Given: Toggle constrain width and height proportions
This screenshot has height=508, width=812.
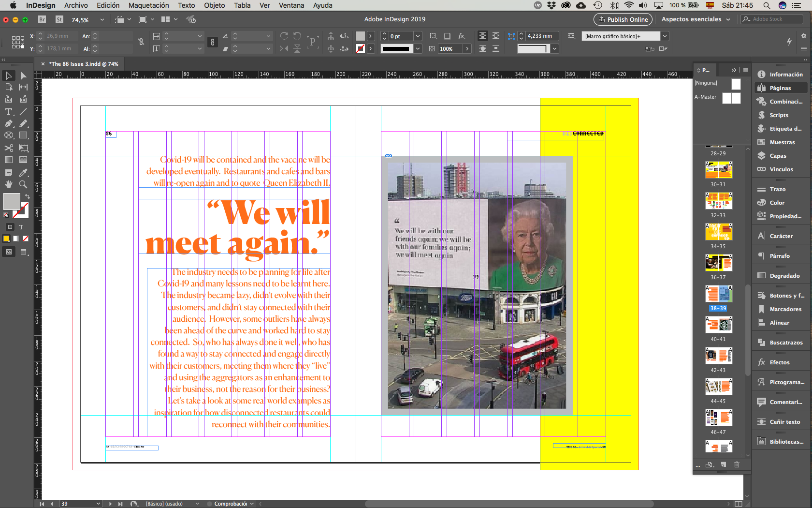Looking at the screenshot, I should click(x=141, y=42).
